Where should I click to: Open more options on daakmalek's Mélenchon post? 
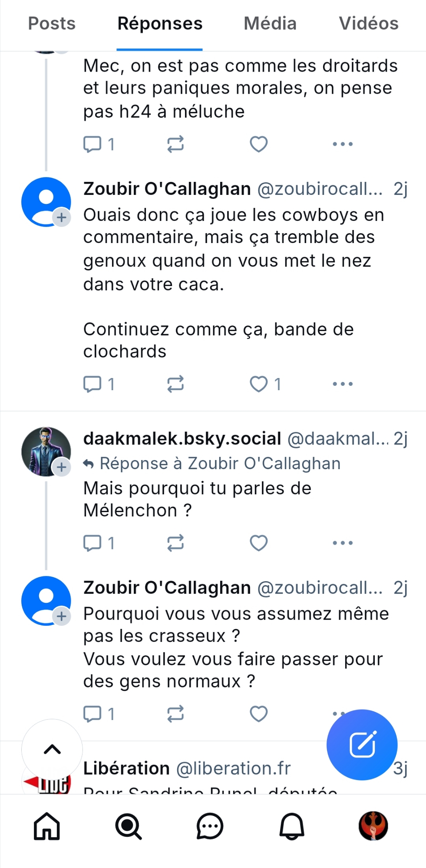pos(343,543)
